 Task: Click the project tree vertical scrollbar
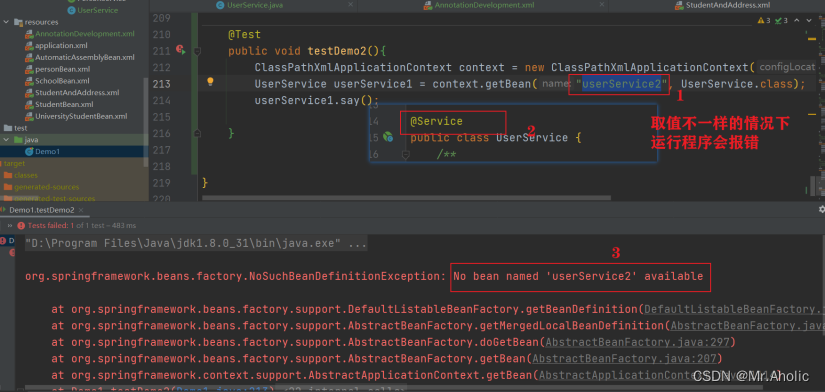146,122
